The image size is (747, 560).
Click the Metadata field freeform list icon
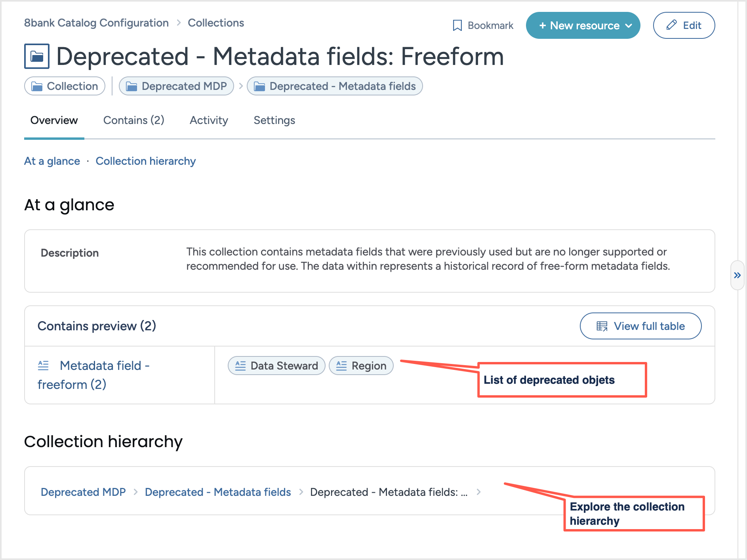pos(43,366)
